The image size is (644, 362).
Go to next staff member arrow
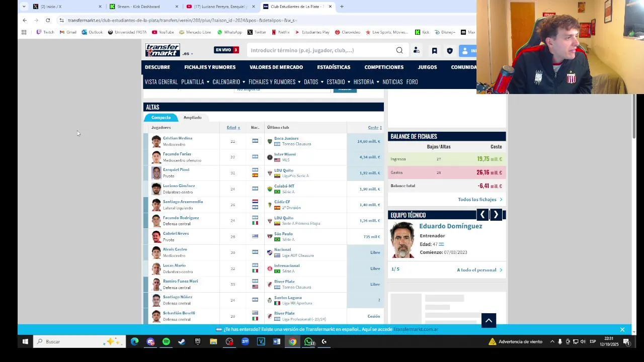[496, 215]
